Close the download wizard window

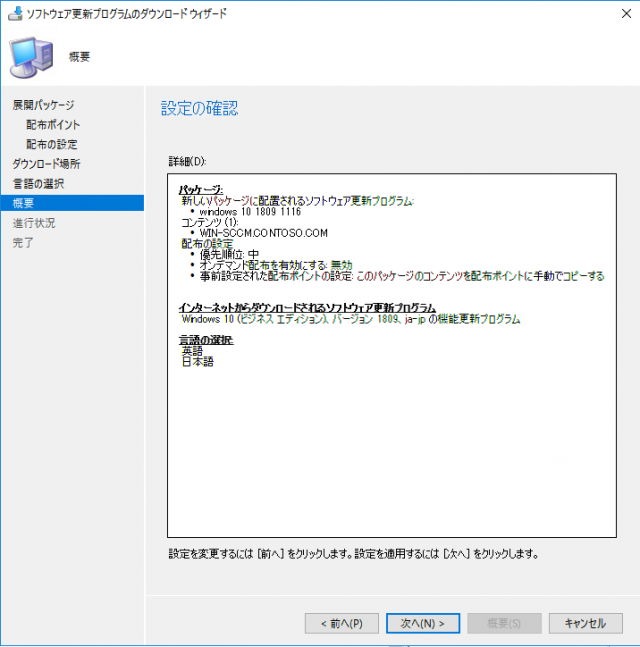(x=617, y=14)
